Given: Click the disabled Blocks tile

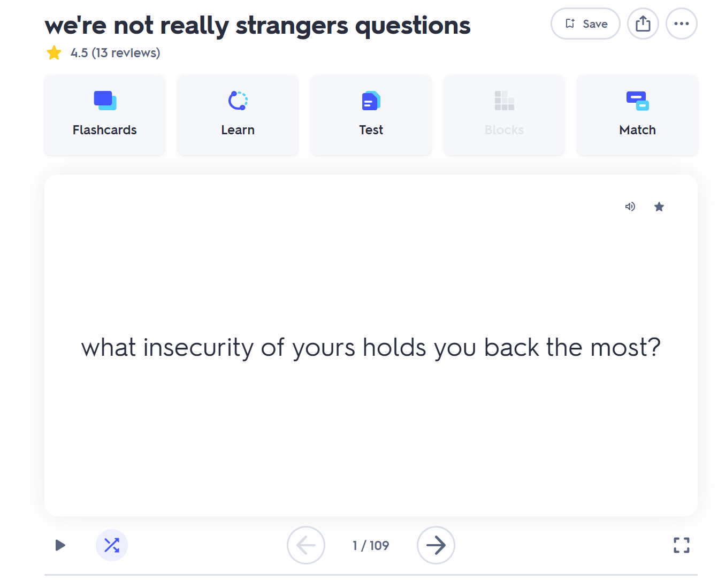Looking at the screenshot, I should pyautogui.click(x=505, y=115).
